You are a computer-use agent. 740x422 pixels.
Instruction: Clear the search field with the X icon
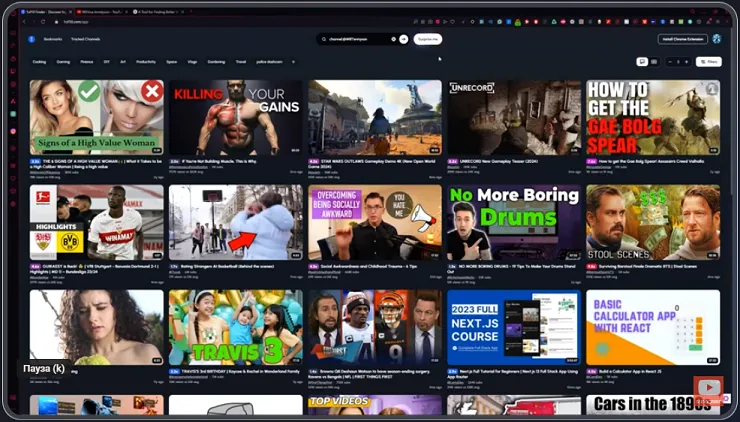tap(393, 39)
